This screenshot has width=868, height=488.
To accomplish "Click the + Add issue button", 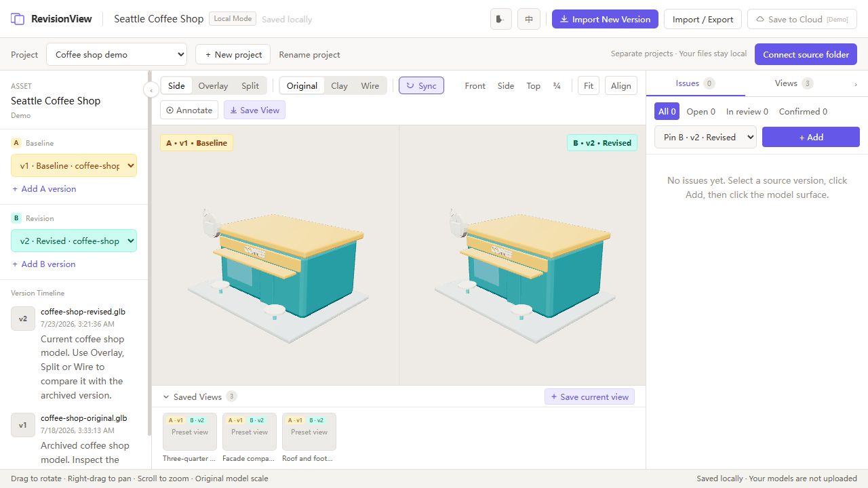I will point(811,137).
